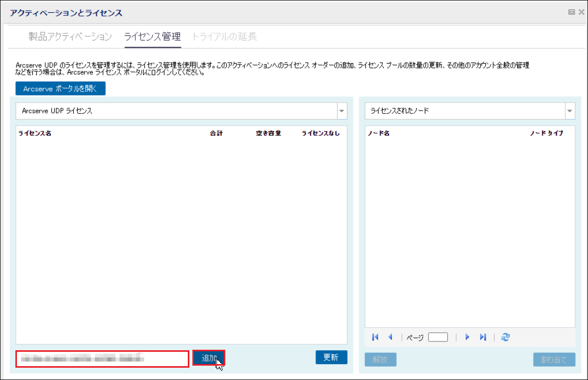Jump to last page of nodes

point(482,337)
